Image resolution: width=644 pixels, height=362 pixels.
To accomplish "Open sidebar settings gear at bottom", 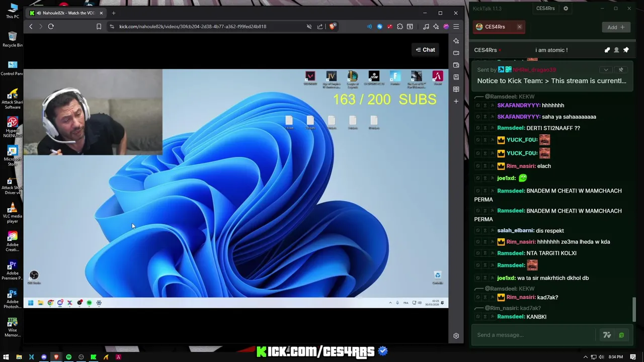I will tap(456, 336).
